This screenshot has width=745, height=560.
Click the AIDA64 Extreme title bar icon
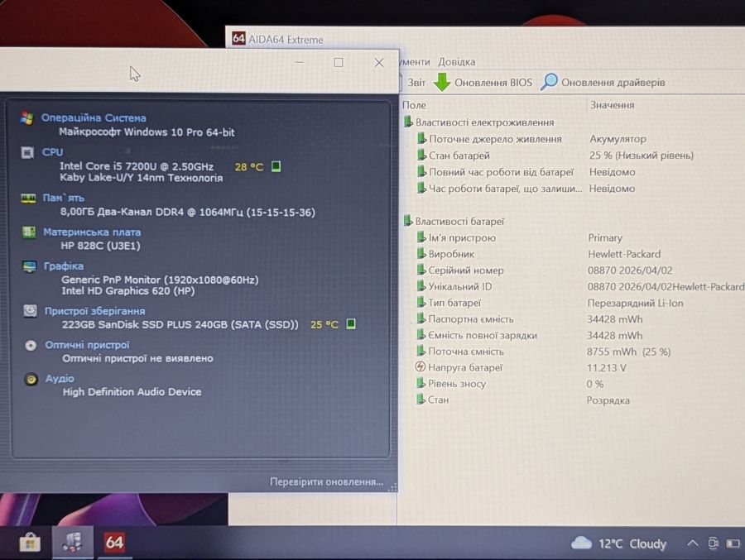tap(238, 38)
